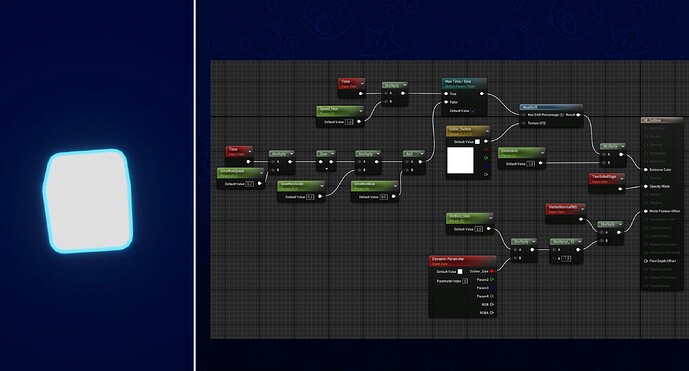
Task: Click the large white Color_Outline preview
Action: click(460, 160)
